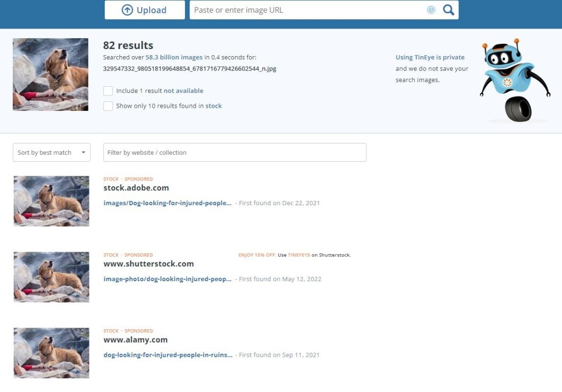Click First found on May 12, 2022
The image size is (562, 392).
pos(280,279)
